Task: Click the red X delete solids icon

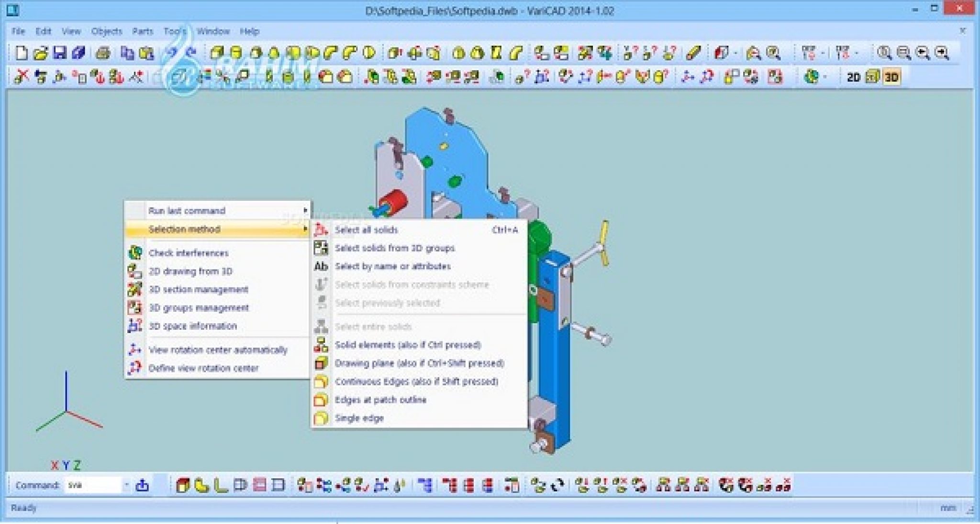Action: (x=21, y=76)
